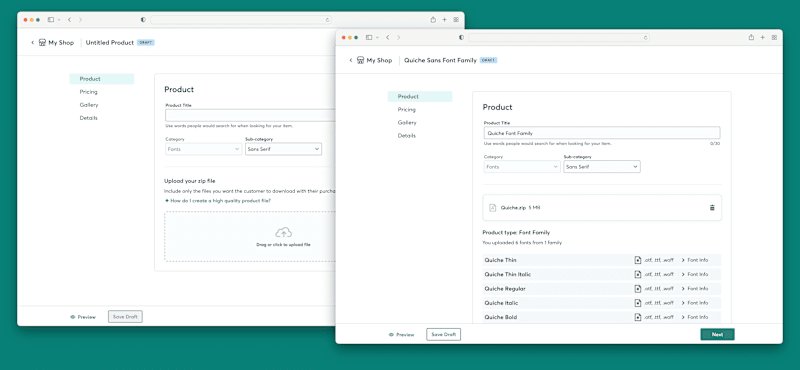Click privacy shield icon in back browser
The width and height of the screenshot is (800, 370).
point(143,19)
